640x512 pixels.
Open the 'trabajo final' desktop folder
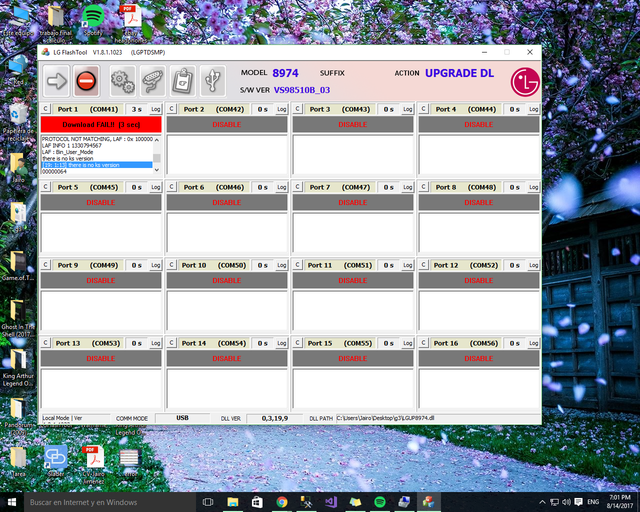pos(56,24)
